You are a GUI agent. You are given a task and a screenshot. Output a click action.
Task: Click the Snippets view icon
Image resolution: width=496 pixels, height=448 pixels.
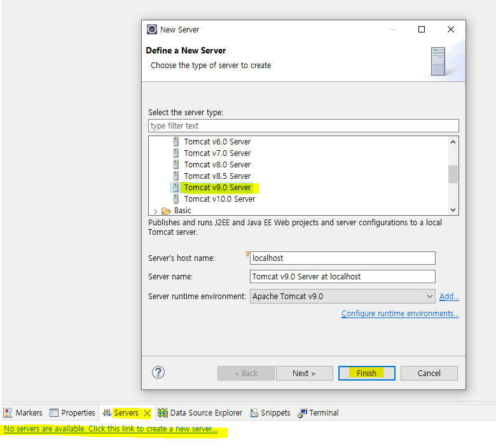[x=254, y=413]
